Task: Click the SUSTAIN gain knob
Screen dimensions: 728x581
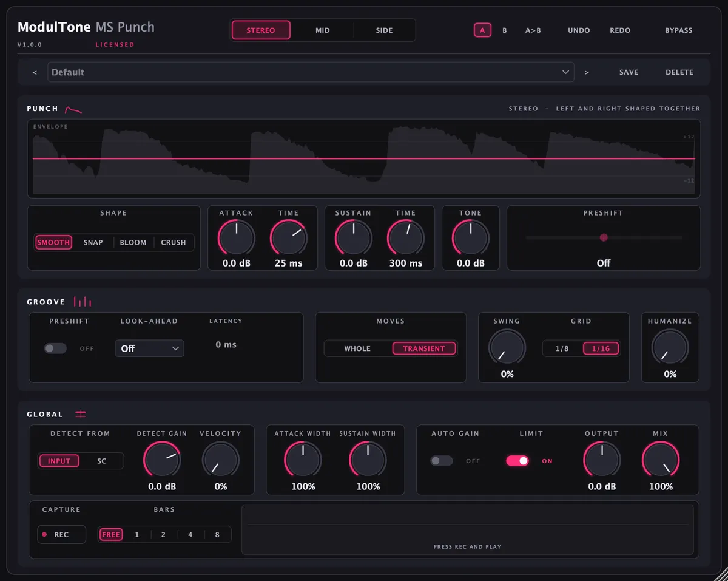Action: [354, 237]
